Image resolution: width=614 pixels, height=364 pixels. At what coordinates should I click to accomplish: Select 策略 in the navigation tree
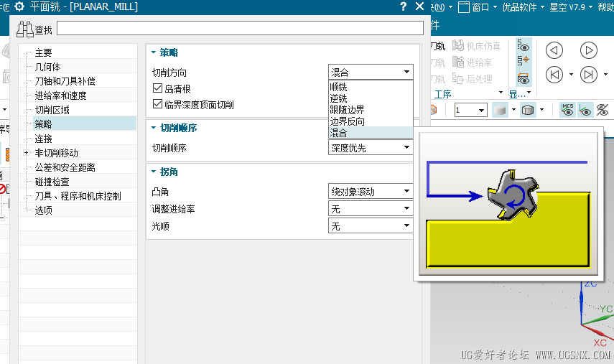click(x=44, y=124)
